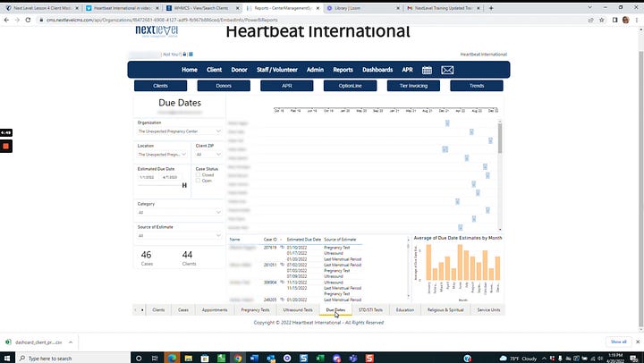Click the start date field 1/1/2022

[147, 177]
